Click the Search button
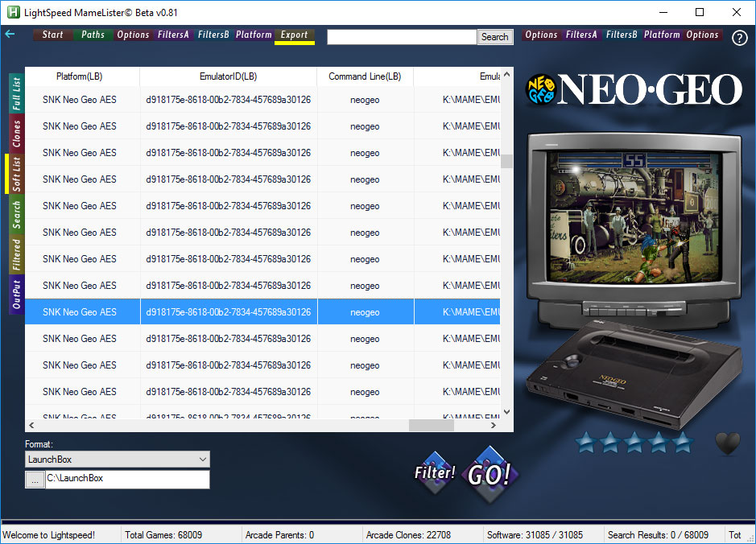This screenshot has height=544, width=756. point(494,37)
